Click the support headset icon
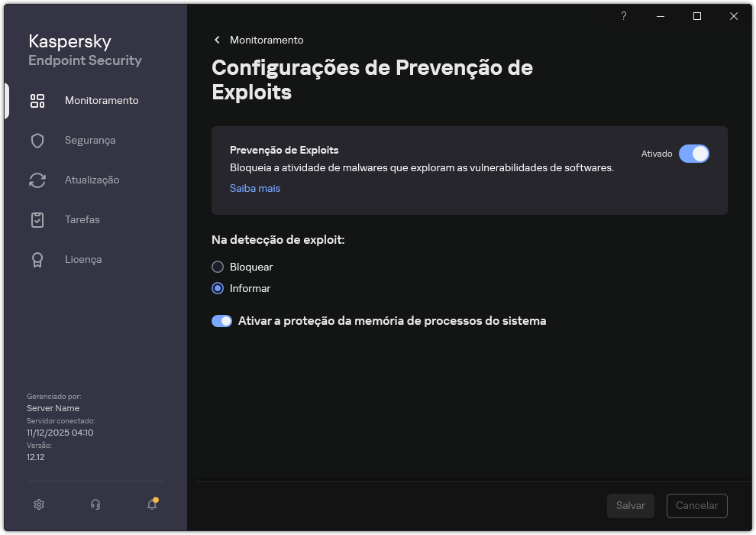Image resolution: width=756 pixels, height=535 pixels. 95,504
